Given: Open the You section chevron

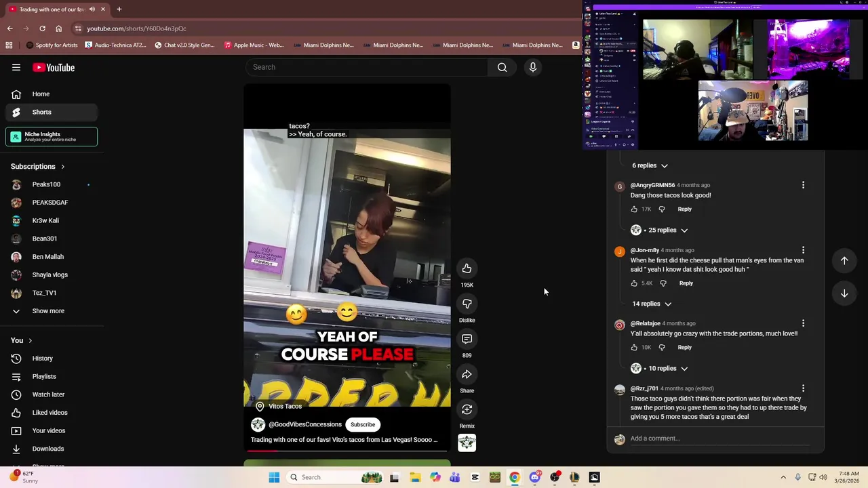Looking at the screenshot, I should pos(30,340).
